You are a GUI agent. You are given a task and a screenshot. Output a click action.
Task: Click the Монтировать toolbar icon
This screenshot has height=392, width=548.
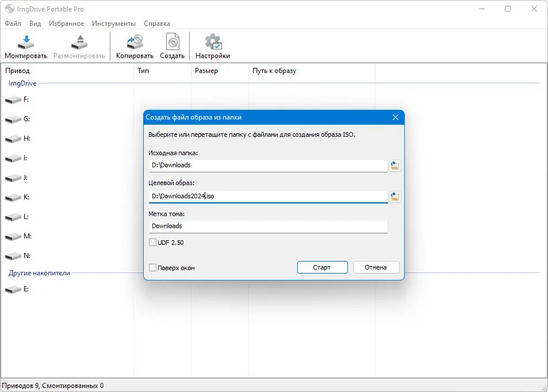pos(26,43)
